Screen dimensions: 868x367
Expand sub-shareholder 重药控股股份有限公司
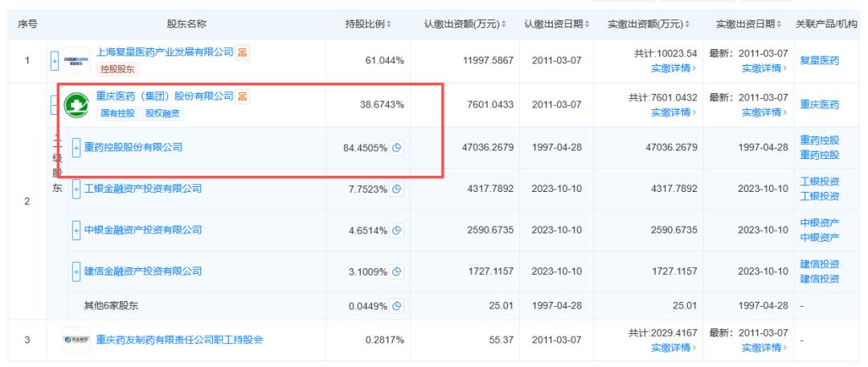pyautogui.click(x=76, y=148)
